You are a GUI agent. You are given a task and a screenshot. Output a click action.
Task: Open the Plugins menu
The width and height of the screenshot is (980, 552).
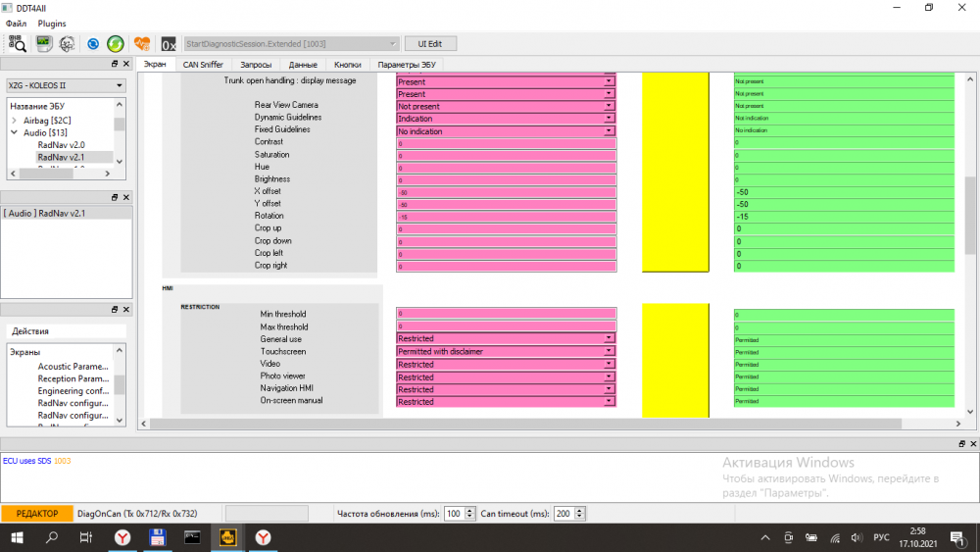click(52, 24)
